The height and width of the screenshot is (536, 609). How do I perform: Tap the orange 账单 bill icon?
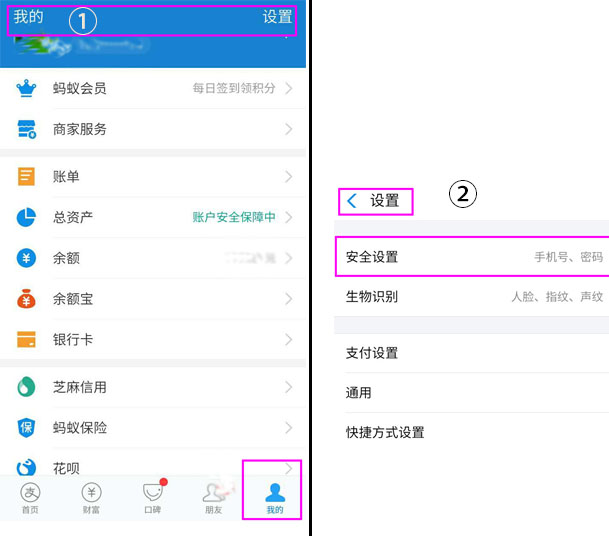point(26,177)
